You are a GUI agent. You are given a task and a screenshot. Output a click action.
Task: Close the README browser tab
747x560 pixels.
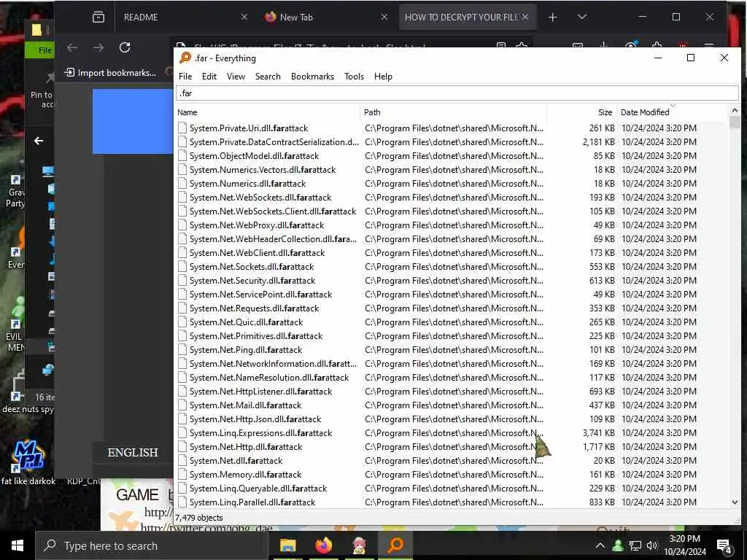(x=244, y=17)
